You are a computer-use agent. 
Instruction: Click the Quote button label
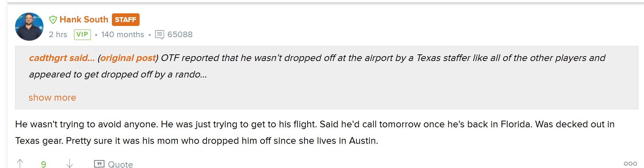click(x=120, y=164)
